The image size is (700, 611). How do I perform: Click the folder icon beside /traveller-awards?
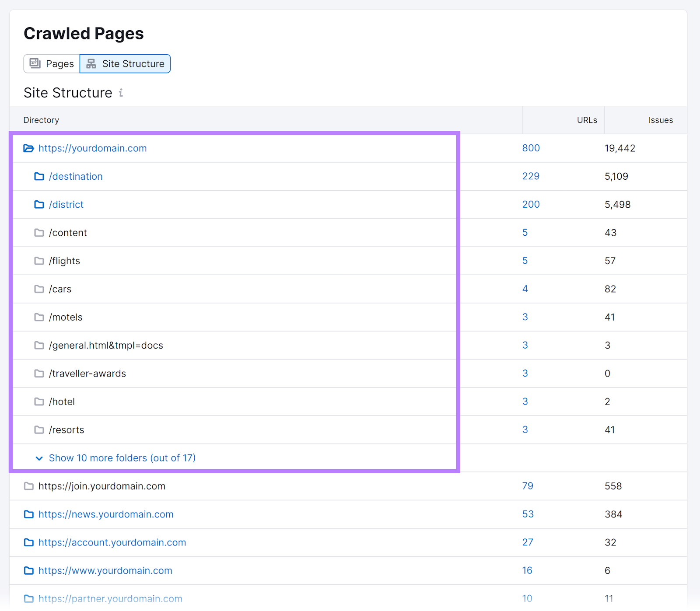point(39,374)
